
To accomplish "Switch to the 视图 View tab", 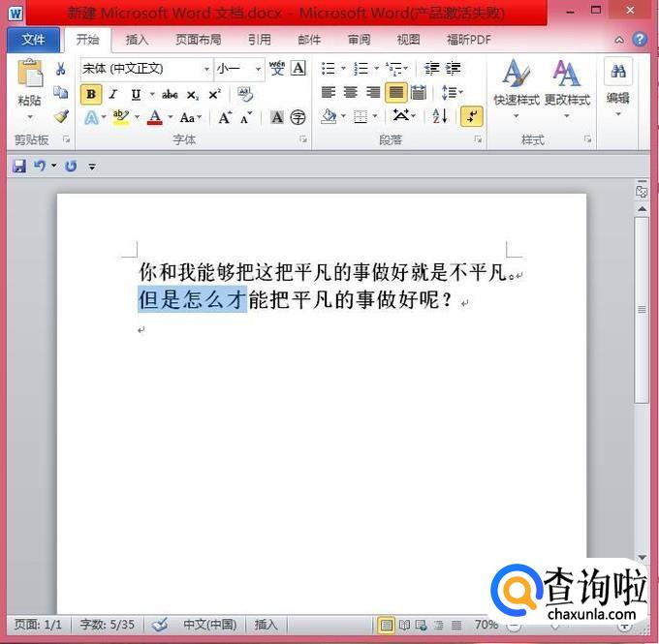I will [x=409, y=40].
